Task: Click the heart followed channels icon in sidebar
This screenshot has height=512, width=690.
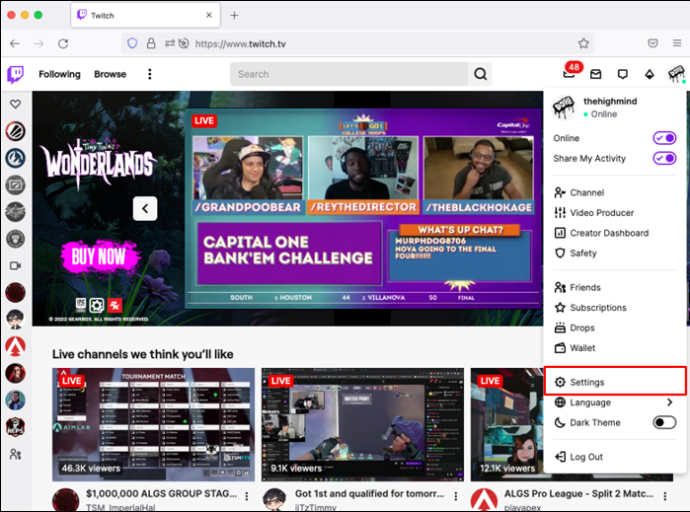Action: [x=15, y=104]
